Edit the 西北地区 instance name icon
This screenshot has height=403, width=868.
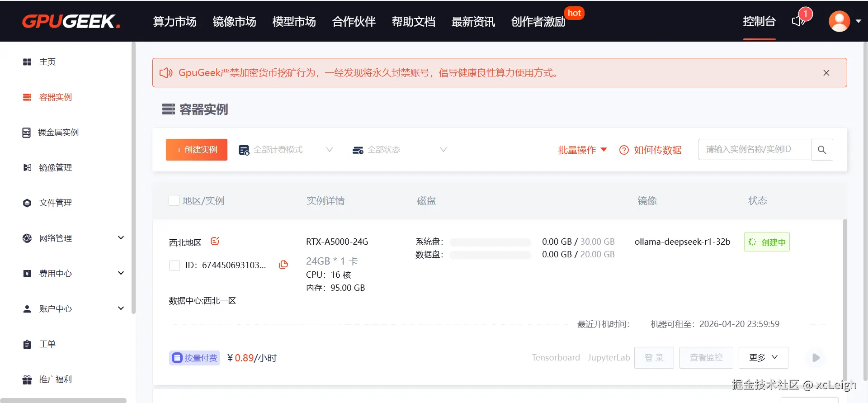215,241
